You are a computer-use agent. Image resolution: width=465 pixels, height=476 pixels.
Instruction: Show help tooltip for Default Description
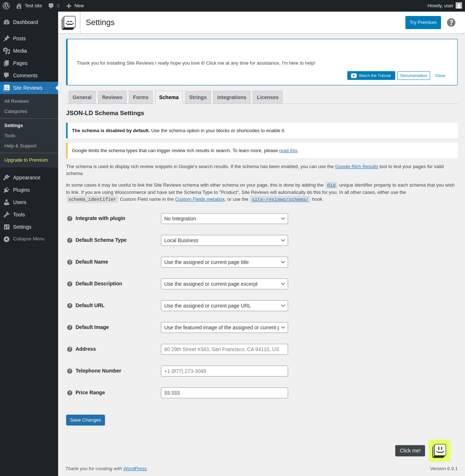point(70,284)
